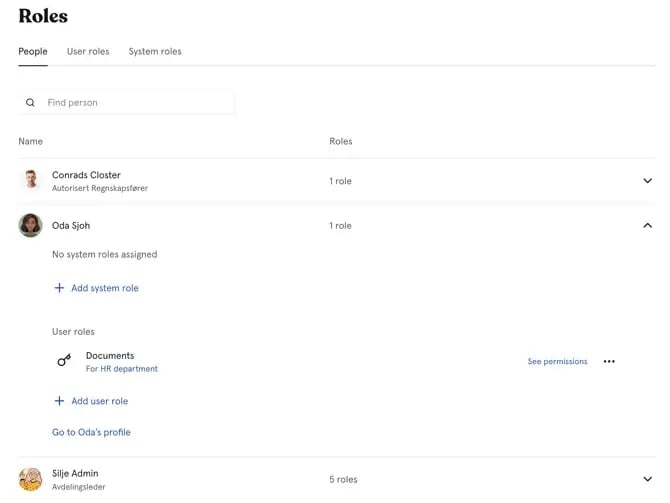Open See permissions for Documents role
Viewport: 670px width, 503px height.
point(557,362)
